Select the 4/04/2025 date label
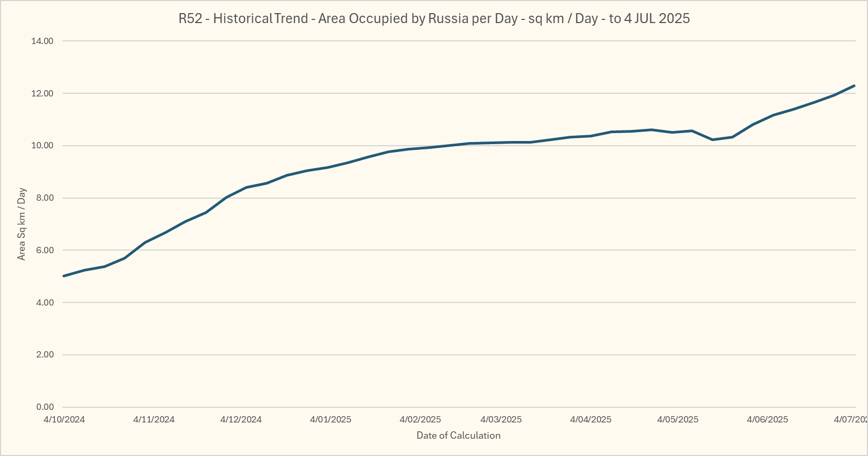868x456 pixels. click(591, 420)
